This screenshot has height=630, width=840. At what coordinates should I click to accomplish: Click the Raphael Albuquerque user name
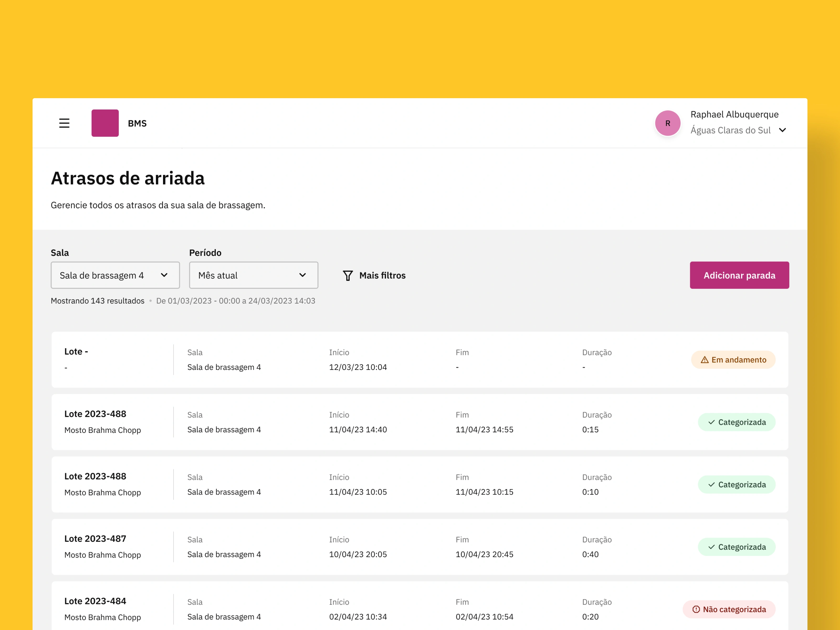click(734, 114)
